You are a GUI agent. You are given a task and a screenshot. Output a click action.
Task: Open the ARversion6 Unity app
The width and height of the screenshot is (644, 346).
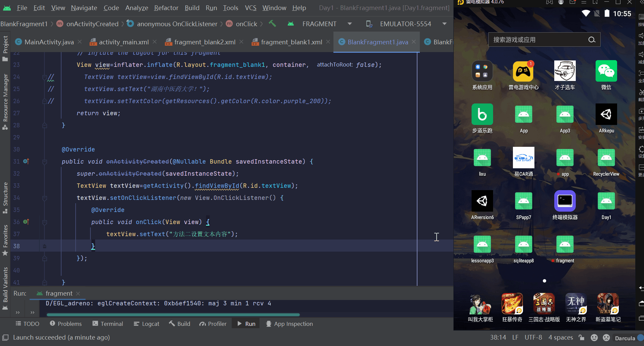(x=482, y=201)
